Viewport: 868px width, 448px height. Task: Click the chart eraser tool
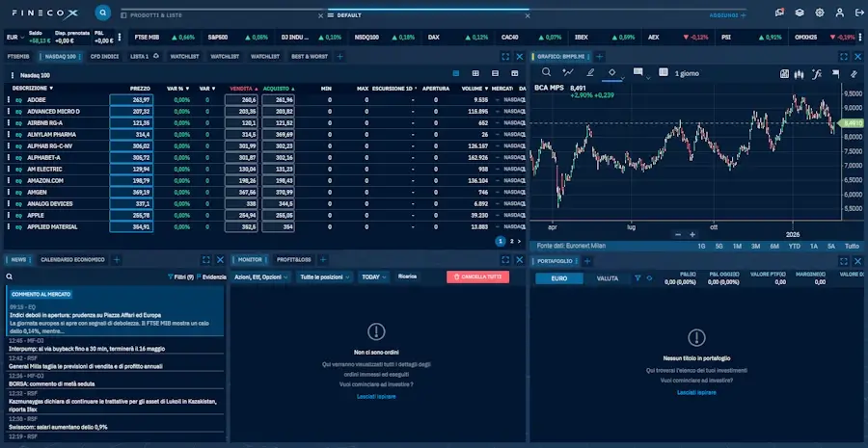(854, 73)
